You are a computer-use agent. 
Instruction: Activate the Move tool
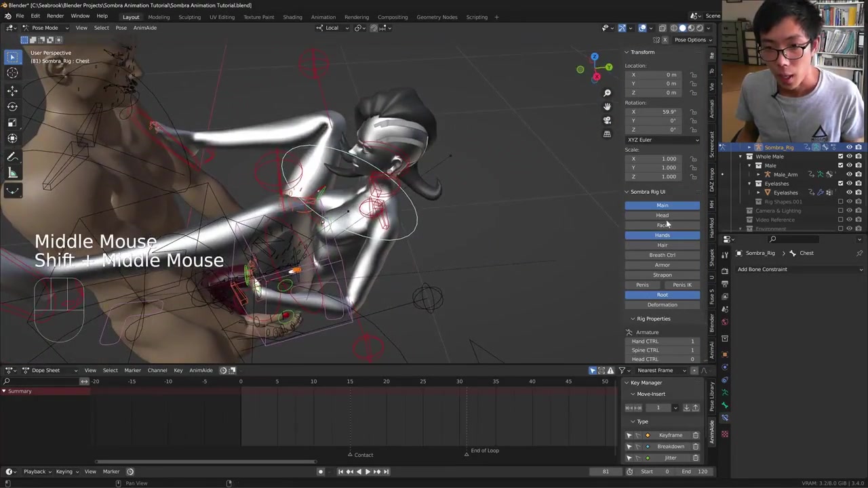pyautogui.click(x=12, y=90)
